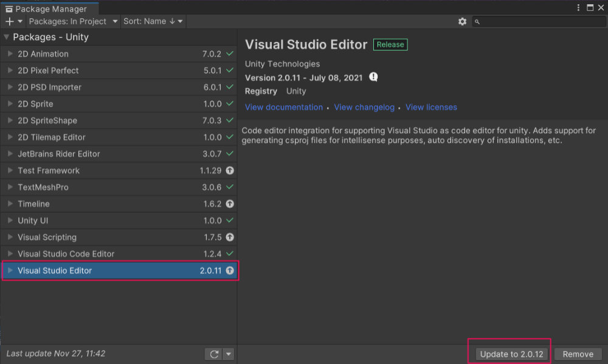Select the 2D SpriteShape package
This screenshot has height=364, width=608.
point(119,120)
